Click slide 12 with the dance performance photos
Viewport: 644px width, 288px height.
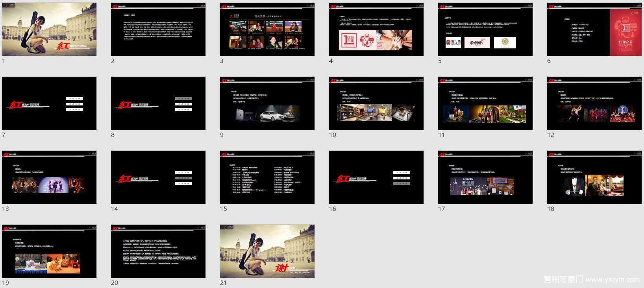594,103
